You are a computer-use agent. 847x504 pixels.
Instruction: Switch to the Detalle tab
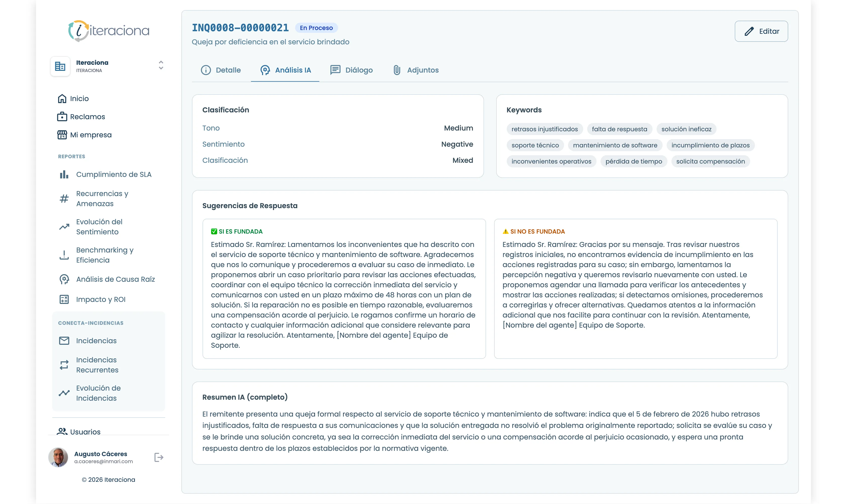(221, 70)
